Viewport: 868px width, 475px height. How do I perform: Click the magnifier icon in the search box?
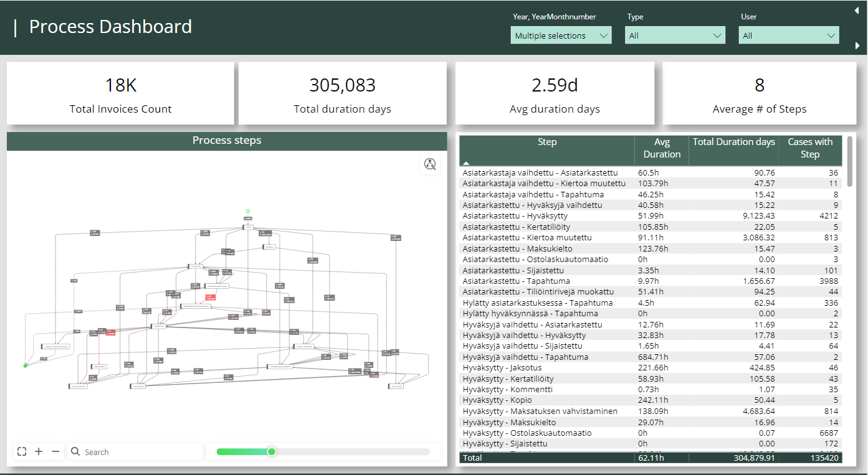tap(75, 452)
